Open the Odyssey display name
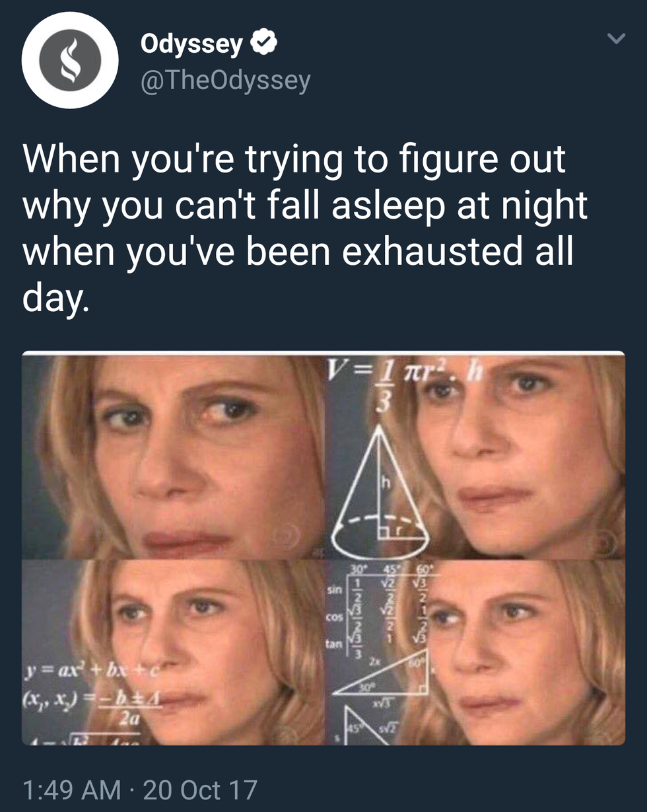 click(191, 44)
